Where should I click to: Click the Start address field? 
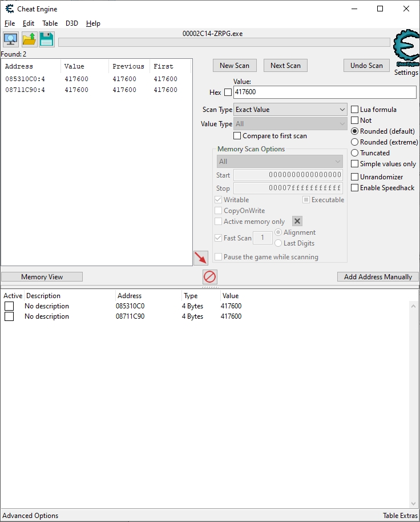(x=288, y=175)
